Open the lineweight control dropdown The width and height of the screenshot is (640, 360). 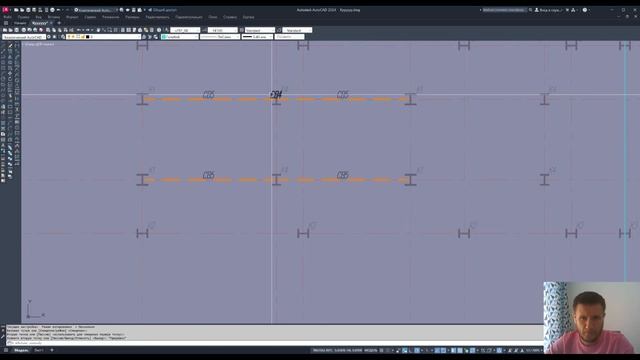coord(257,37)
